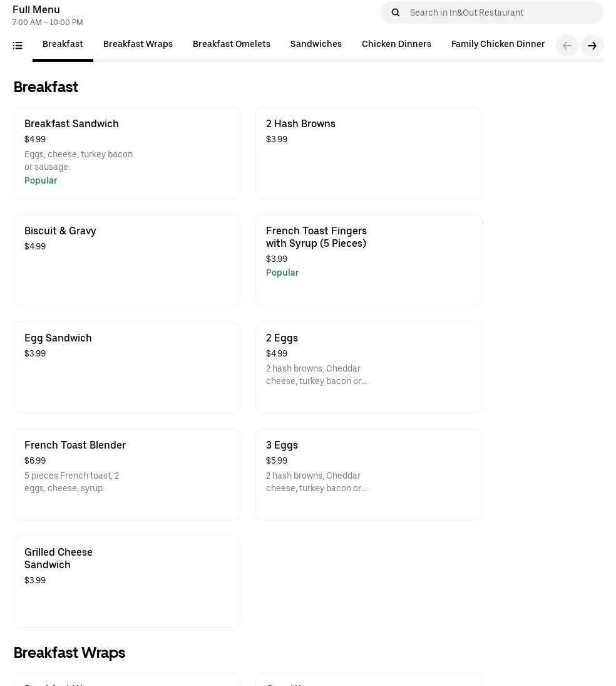Viewport: 616px width, 686px height.
Task: Select Biscuit & Gravy item
Action: (127, 261)
